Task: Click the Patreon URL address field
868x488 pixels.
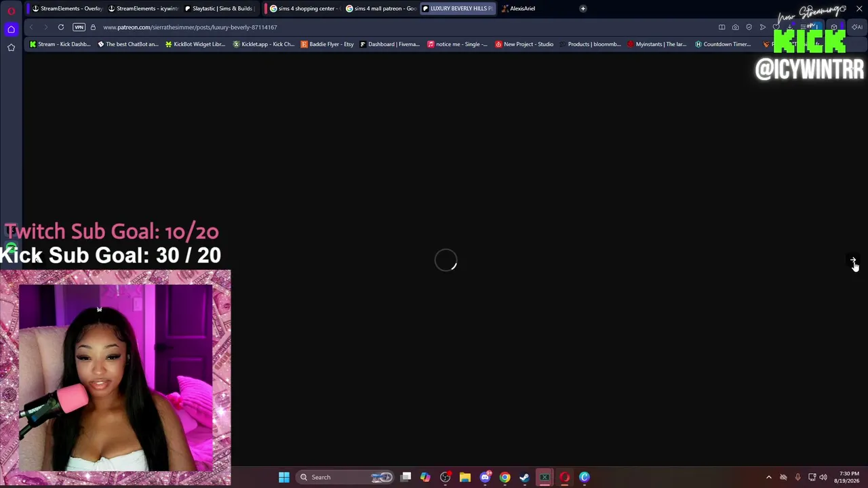Action: point(190,27)
